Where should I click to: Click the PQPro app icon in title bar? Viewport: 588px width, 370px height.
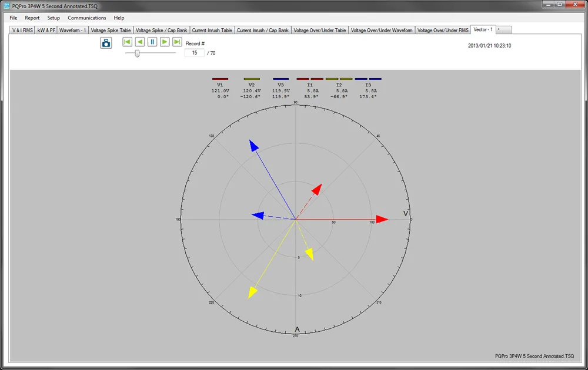tap(6, 6)
